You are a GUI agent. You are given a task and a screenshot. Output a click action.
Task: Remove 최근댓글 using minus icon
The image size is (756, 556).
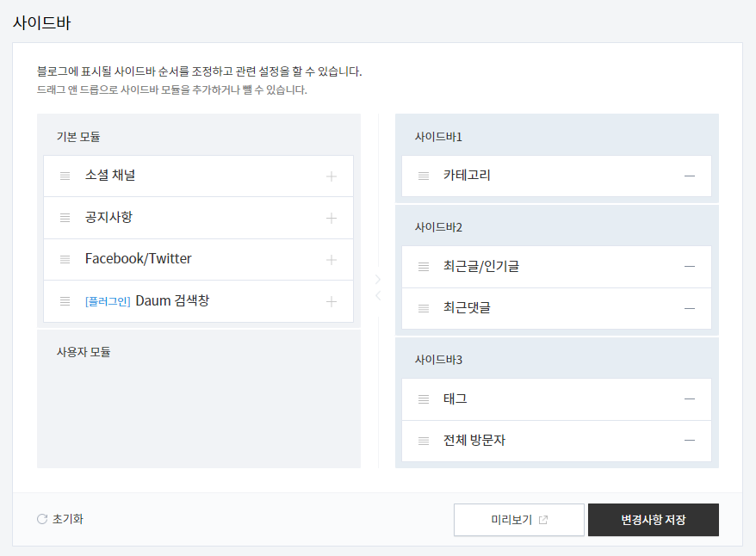(x=690, y=308)
